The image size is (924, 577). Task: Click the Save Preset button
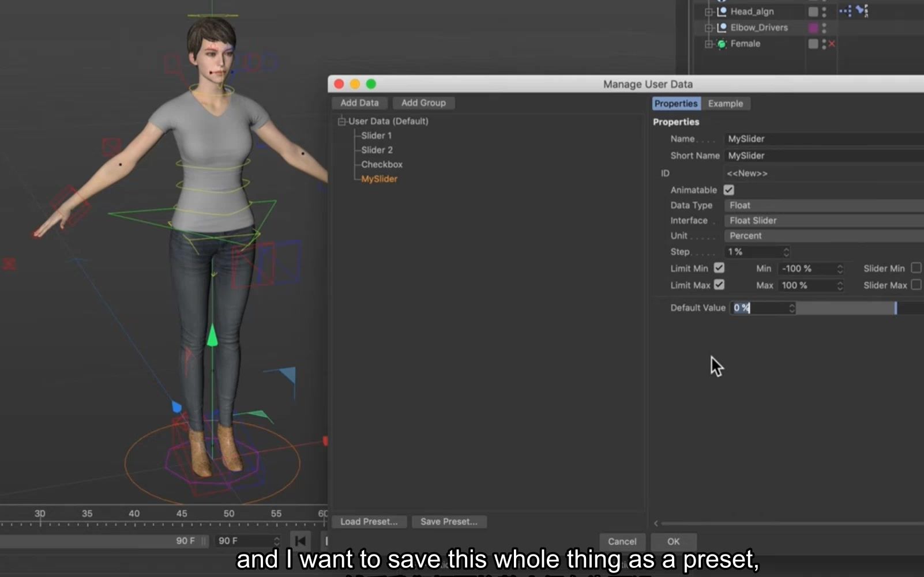pyautogui.click(x=449, y=522)
